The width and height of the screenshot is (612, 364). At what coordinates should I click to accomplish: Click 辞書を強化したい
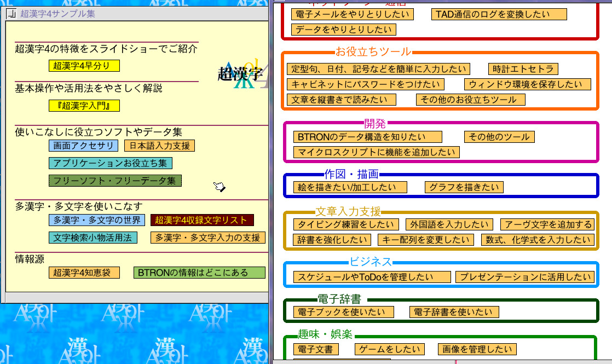(x=332, y=240)
